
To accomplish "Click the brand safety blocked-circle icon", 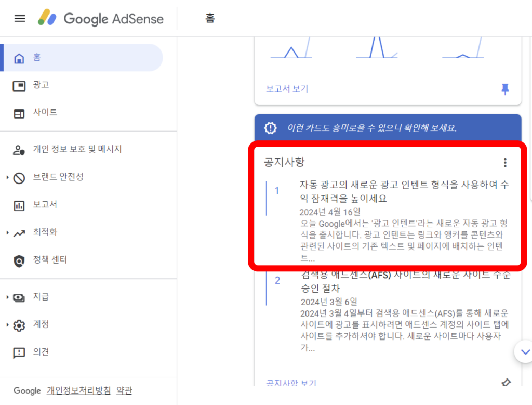I will pos(19,178).
